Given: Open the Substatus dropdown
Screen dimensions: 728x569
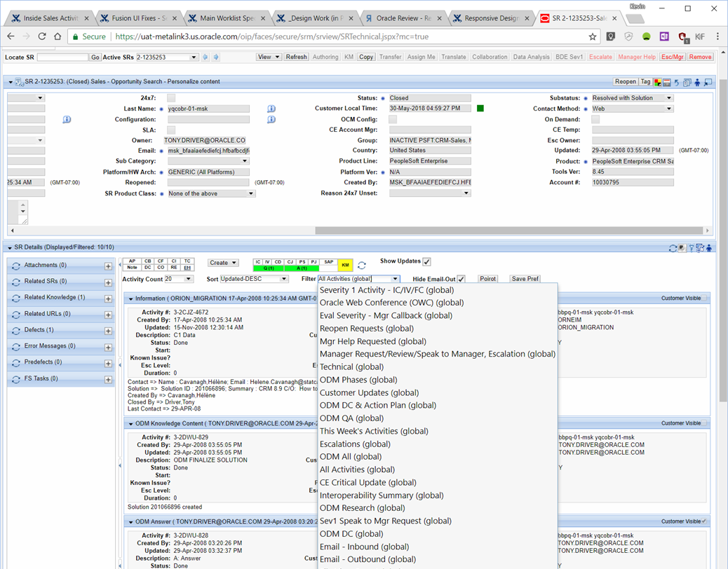Looking at the screenshot, I should click(668, 99).
